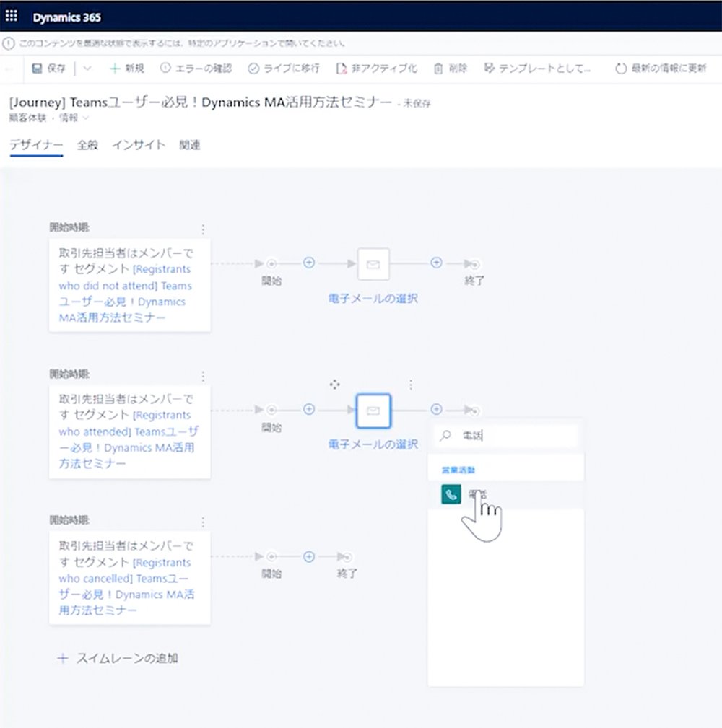Click 非アクティブ化 deactivate button
The height and width of the screenshot is (728, 722).
[376, 69]
